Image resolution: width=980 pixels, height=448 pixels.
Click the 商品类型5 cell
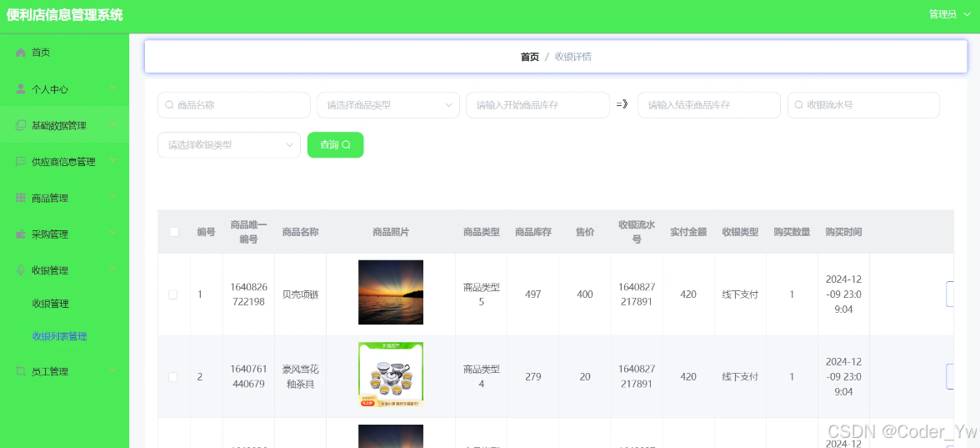point(482,294)
